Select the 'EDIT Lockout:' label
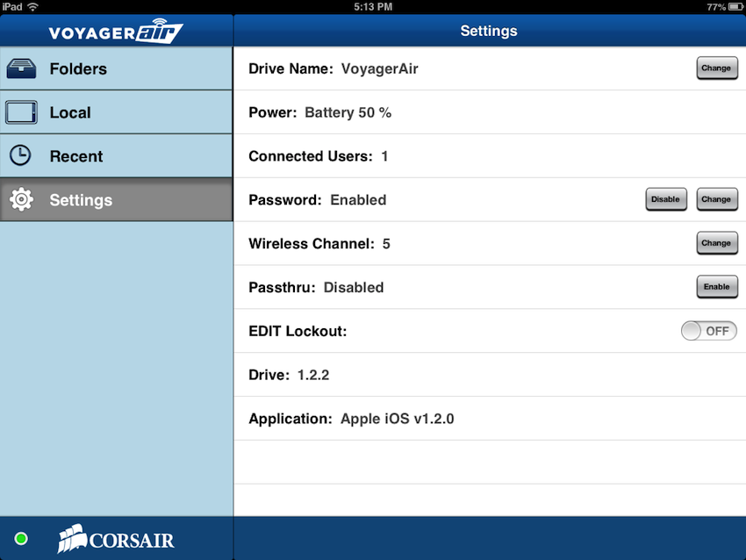Screen dimensions: 746x560 [298, 331]
